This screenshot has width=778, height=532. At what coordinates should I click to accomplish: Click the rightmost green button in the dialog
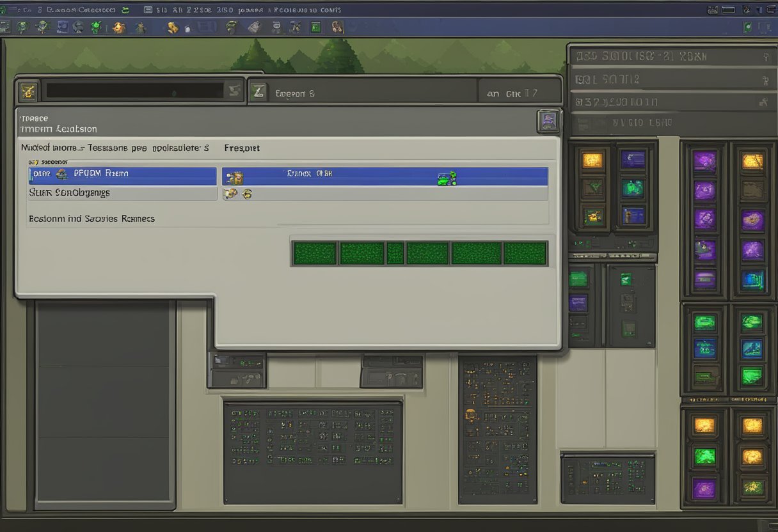(525, 253)
